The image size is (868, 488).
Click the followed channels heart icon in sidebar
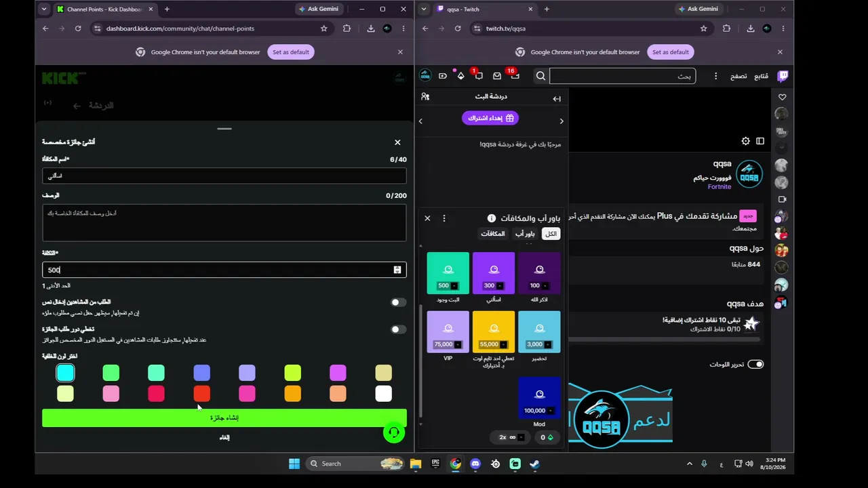click(x=782, y=97)
